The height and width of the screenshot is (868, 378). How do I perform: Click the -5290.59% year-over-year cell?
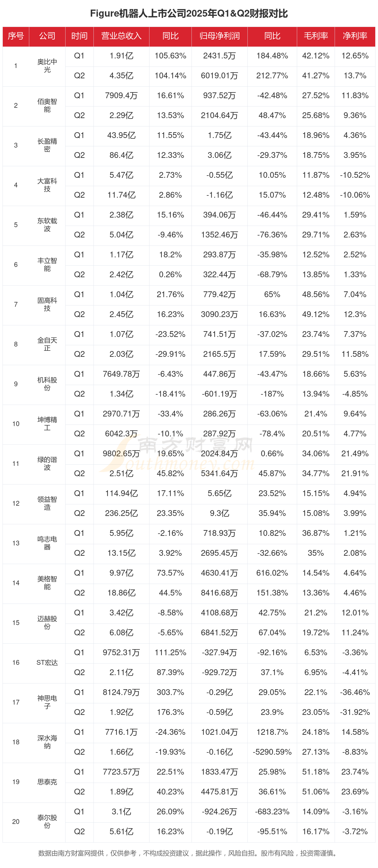coord(272,752)
